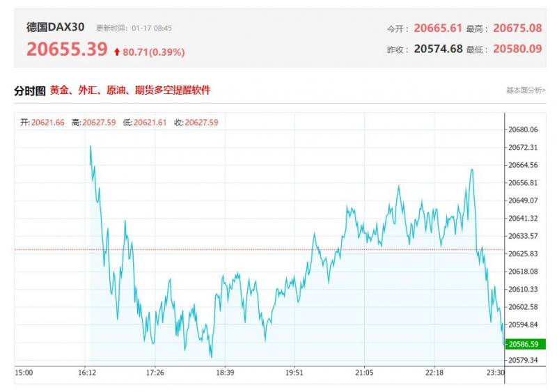Click the y-axis label 20633.57
557x392 pixels.
click(x=523, y=236)
